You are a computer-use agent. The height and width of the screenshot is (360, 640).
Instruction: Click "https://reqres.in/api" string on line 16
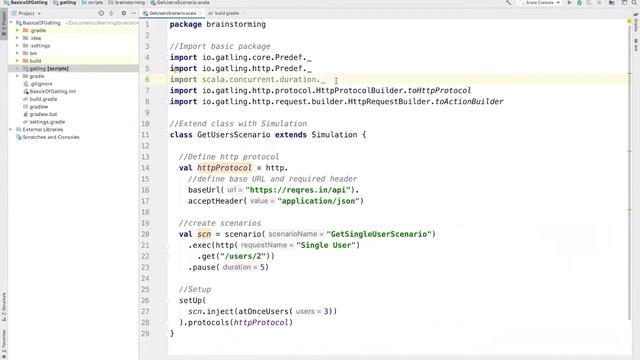click(x=298, y=190)
